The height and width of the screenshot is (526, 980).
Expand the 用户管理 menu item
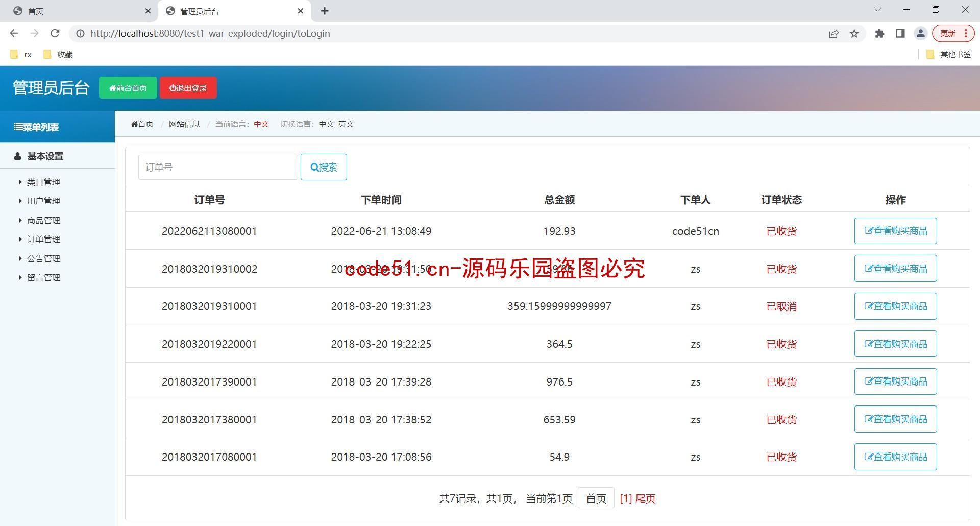(x=43, y=201)
